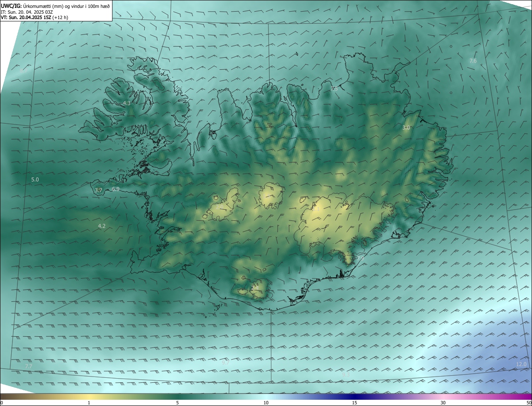Select the VT: Sun. 20.04.2025 15Z line

pos(34,17)
